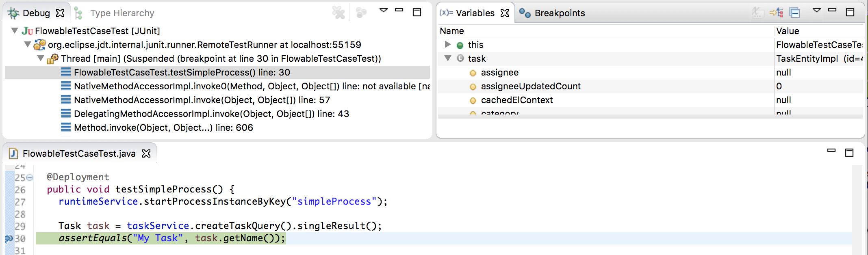Select NativeMethodAccessorImpl.invoke0 stack frame
Viewport: 868px width, 255px height.
252,86
